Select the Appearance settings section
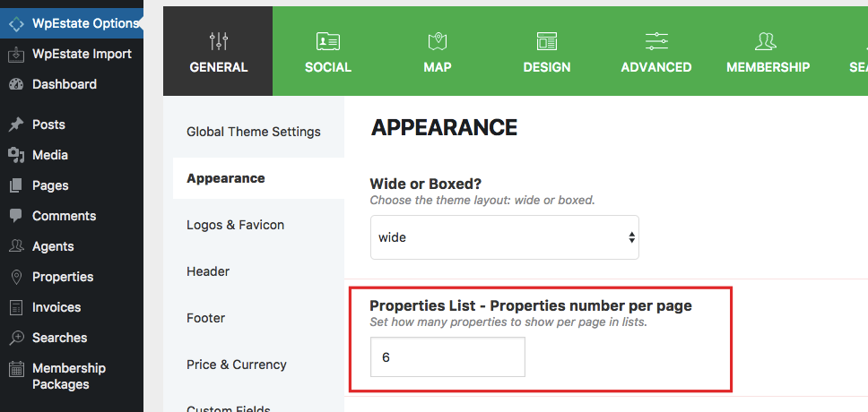 pos(258,178)
